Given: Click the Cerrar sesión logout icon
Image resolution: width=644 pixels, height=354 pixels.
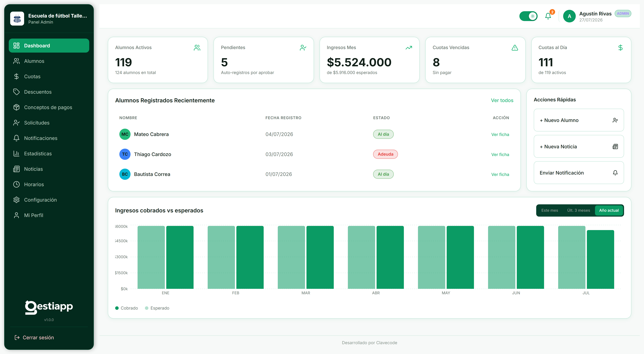Looking at the screenshot, I should pyautogui.click(x=17, y=337).
